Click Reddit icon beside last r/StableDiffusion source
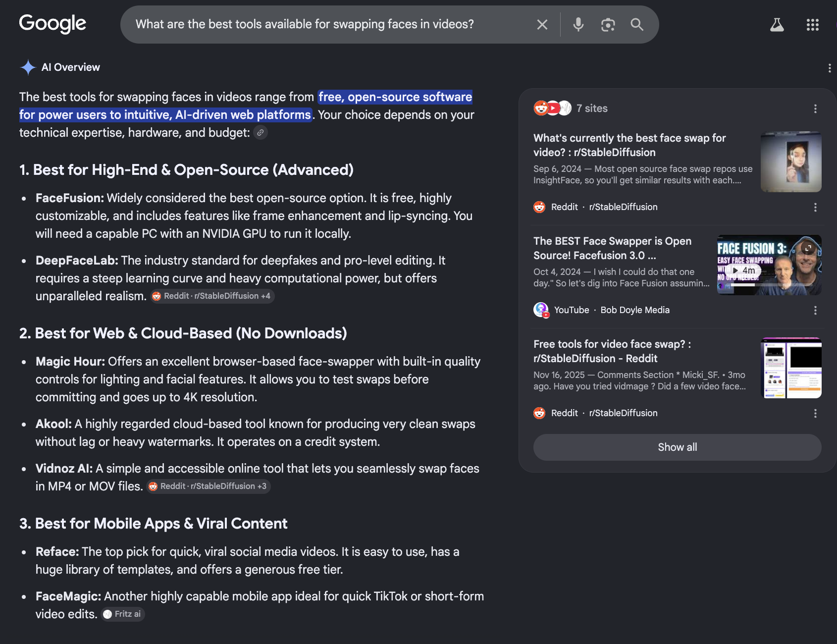The height and width of the screenshot is (644, 837). click(539, 413)
